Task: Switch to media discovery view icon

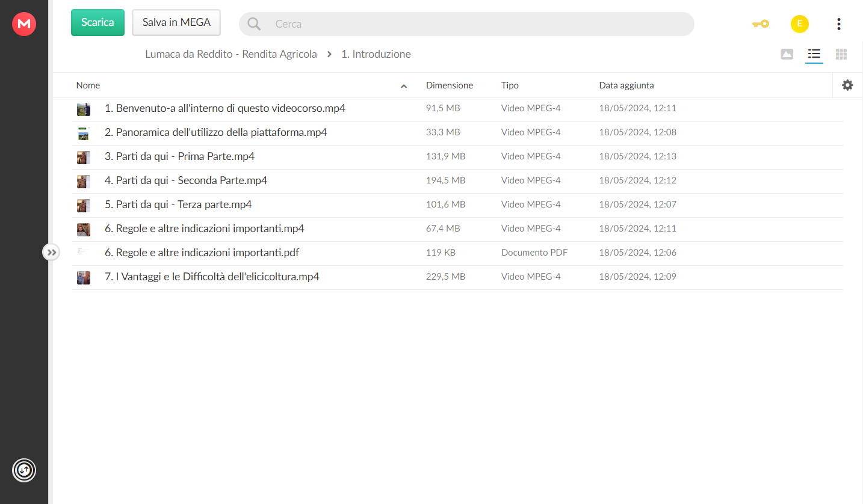Action: (x=787, y=54)
